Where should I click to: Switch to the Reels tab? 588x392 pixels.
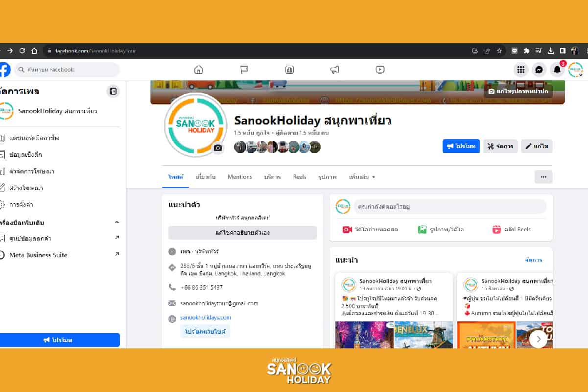(x=299, y=177)
